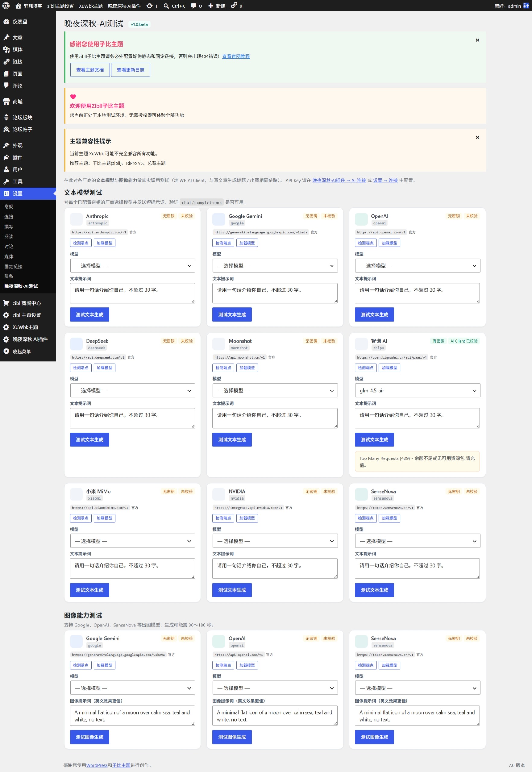
Task: Open the 插件 plugins icon in sidebar
Action: 6,157
